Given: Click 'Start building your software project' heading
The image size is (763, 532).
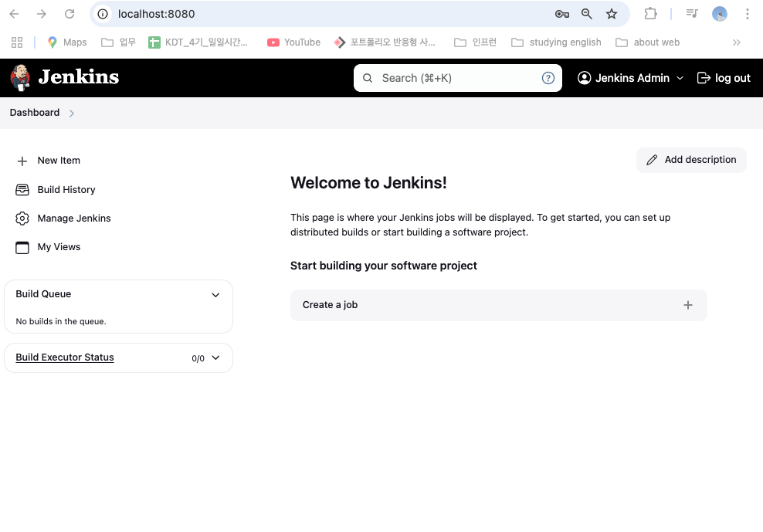Looking at the screenshot, I should (x=384, y=266).
